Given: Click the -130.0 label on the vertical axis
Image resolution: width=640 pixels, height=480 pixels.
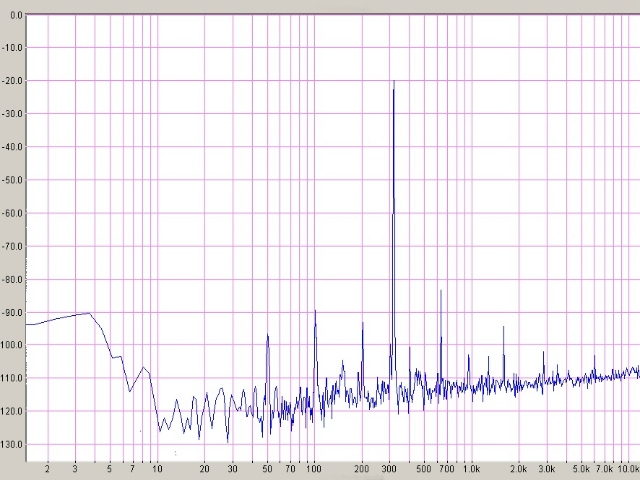Looking at the screenshot, I should tap(13, 444).
